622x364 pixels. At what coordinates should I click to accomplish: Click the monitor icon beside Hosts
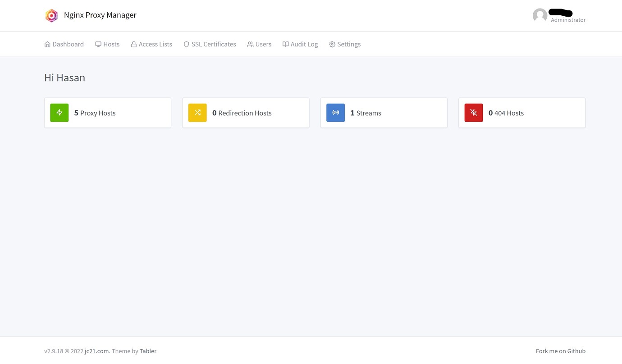click(98, 44)
